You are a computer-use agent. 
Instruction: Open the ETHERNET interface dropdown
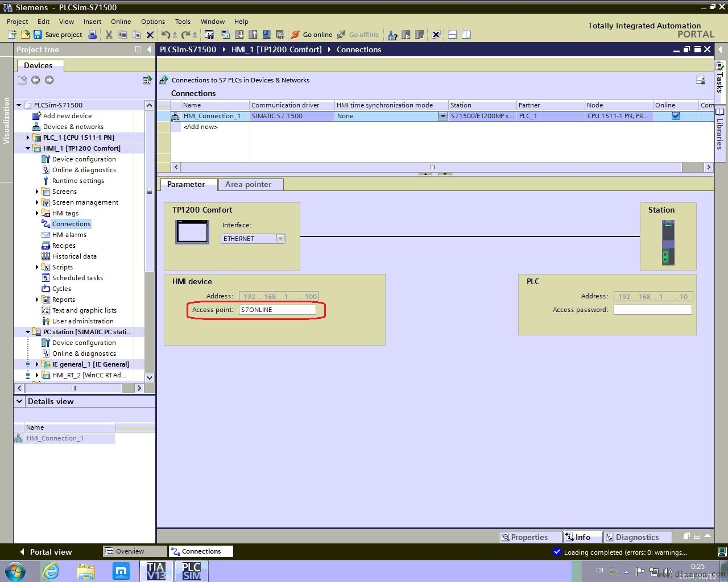280,239
